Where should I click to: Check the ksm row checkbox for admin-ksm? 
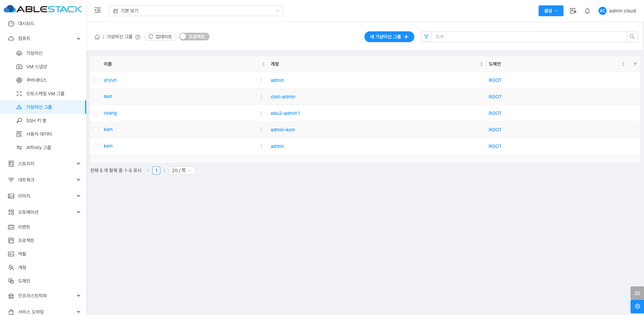tap(96, 130)
